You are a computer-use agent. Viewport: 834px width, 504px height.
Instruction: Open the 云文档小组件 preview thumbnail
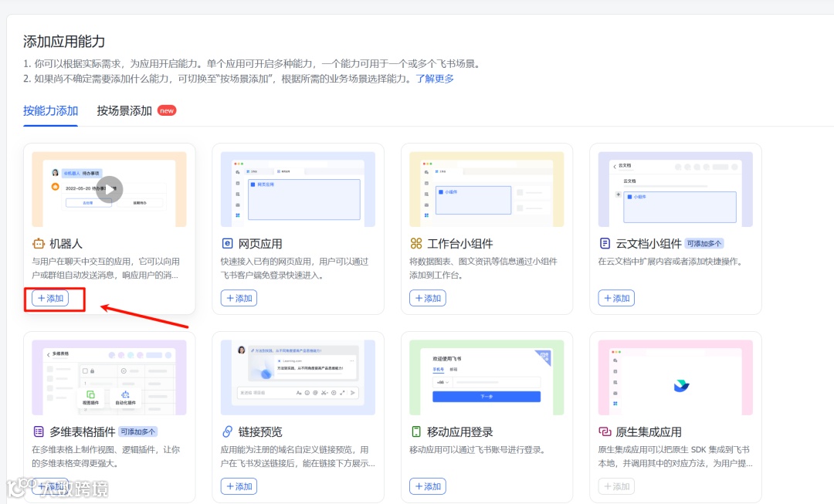tap(676, 189)
